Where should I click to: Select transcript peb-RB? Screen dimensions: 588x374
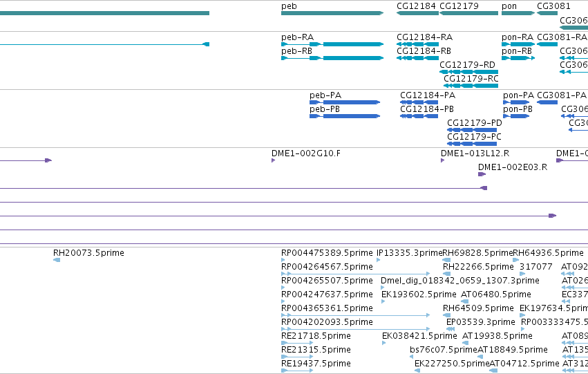[x=332, y=58]
